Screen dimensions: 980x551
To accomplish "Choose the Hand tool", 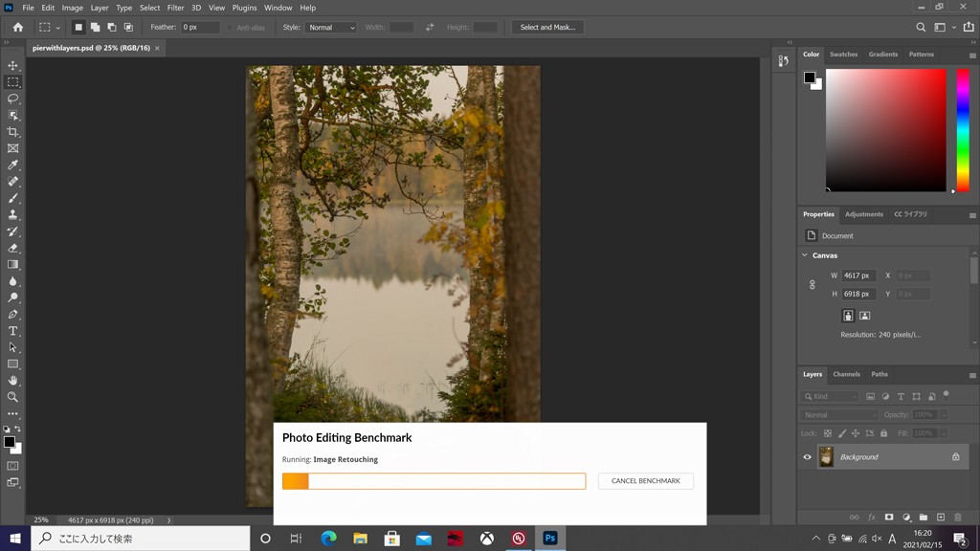I will [13, 381].
